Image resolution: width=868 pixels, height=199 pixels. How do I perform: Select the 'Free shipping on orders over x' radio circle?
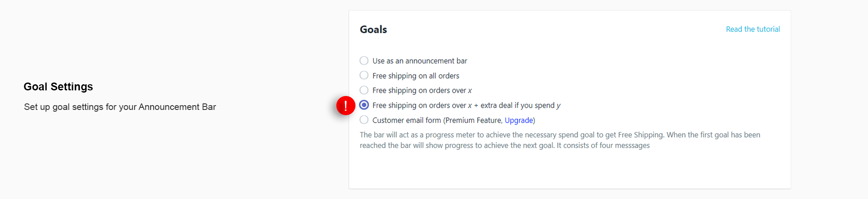(x=364, y=90)
